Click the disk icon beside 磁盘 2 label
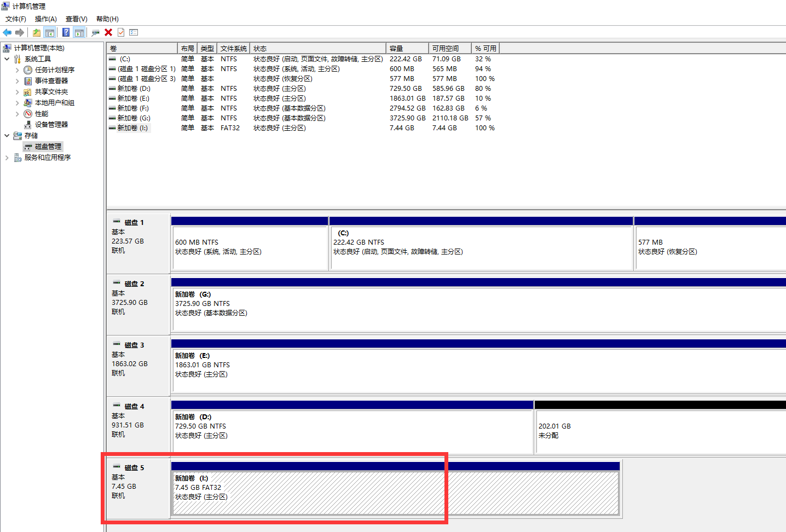 pos(117,283)
